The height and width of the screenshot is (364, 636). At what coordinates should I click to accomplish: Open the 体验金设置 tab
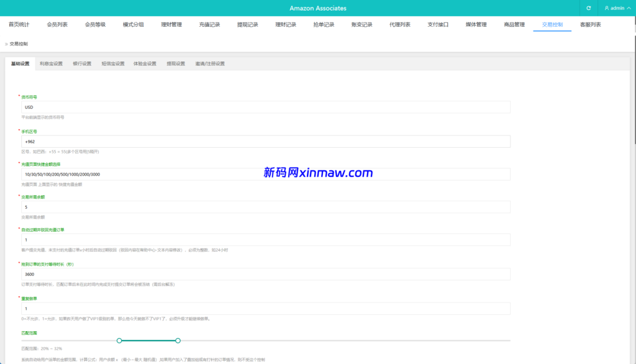tap(145, 63)
